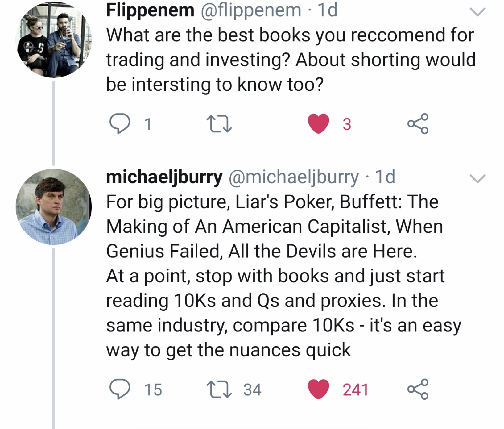The image size is (504, 429).
Task: View michaeljburry's profile avatar
Action: point(54,206)
